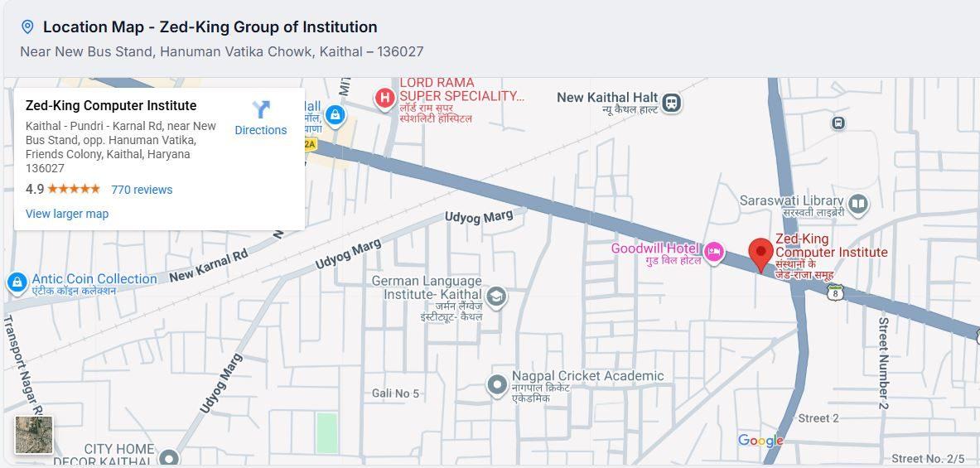This screenshot has height=468, width=980.
Task: Click the location pin icon beside page title
Action: (27, 27)
